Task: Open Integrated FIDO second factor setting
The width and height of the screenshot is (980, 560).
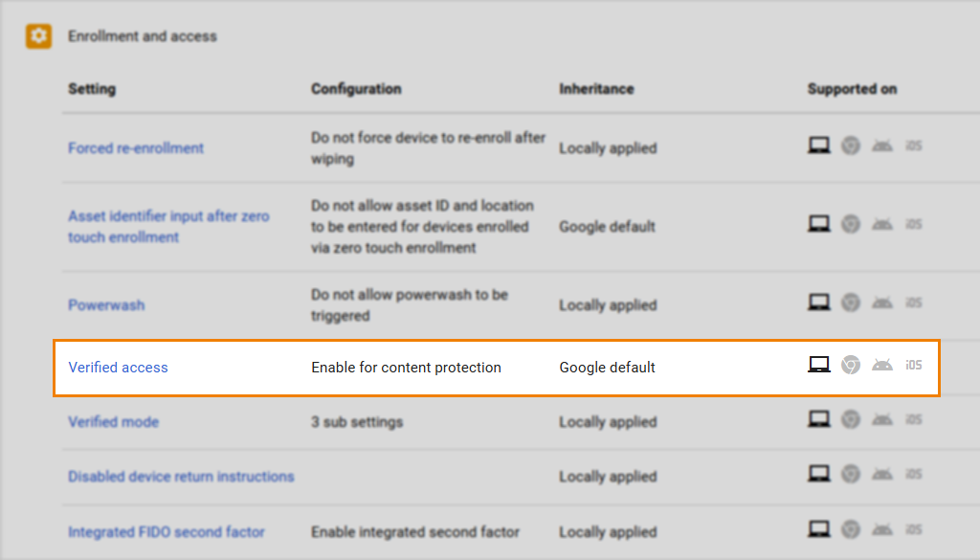Action: [x=167, y=532]
